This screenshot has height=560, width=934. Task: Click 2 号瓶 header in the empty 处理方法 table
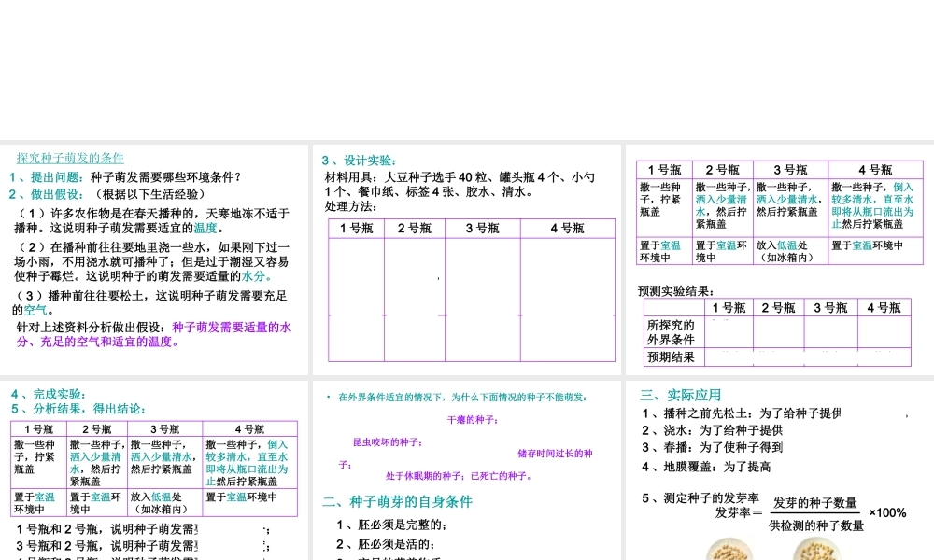point(414,229)
